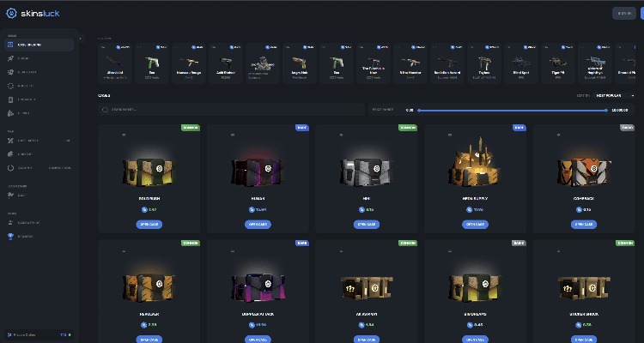The image size is (644, 343).
Task: Click the sign in button at top right
Action: 624,13
